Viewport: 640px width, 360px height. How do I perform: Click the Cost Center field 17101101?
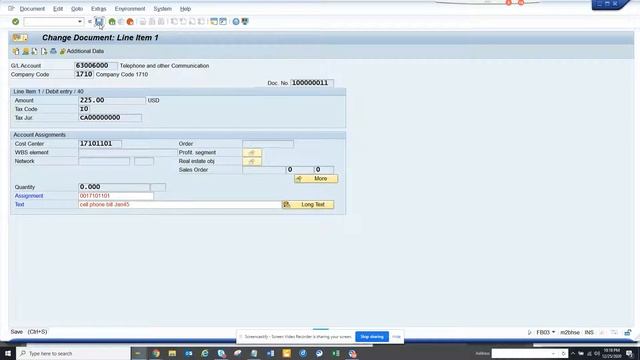point(100,144)
